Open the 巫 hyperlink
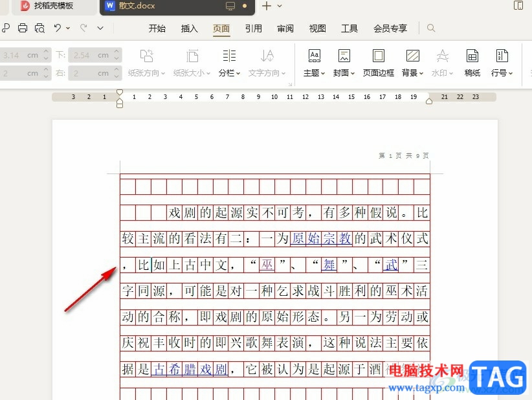Screen dimensions: 532x400 (x=267, y=265)
